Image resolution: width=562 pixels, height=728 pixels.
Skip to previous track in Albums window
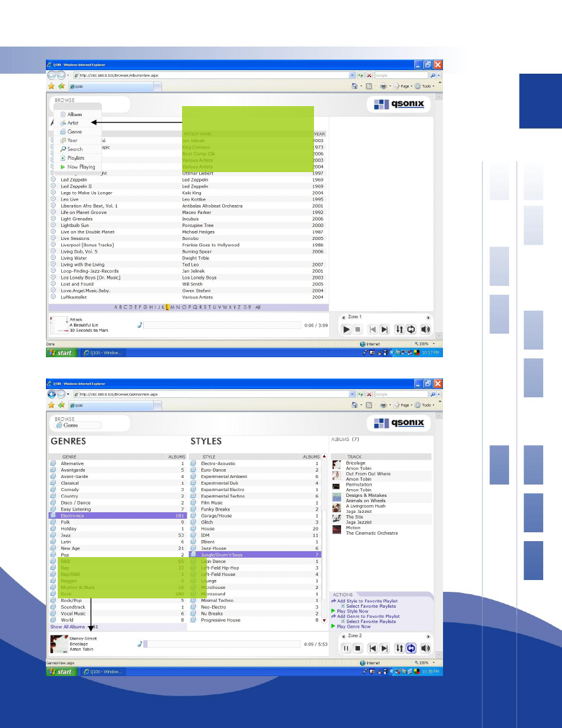pyautogui.click(x=372, y=330)
